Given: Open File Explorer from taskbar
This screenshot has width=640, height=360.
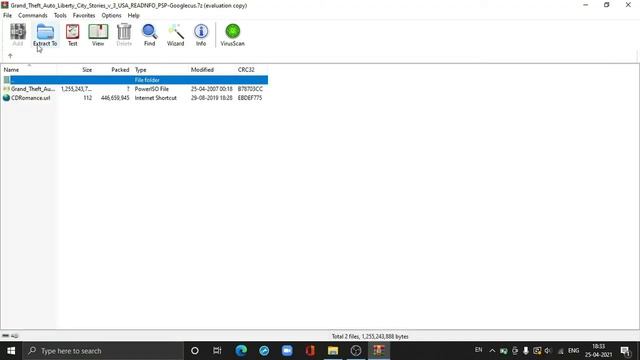Looking at the screenshot, I should point(333,351).
